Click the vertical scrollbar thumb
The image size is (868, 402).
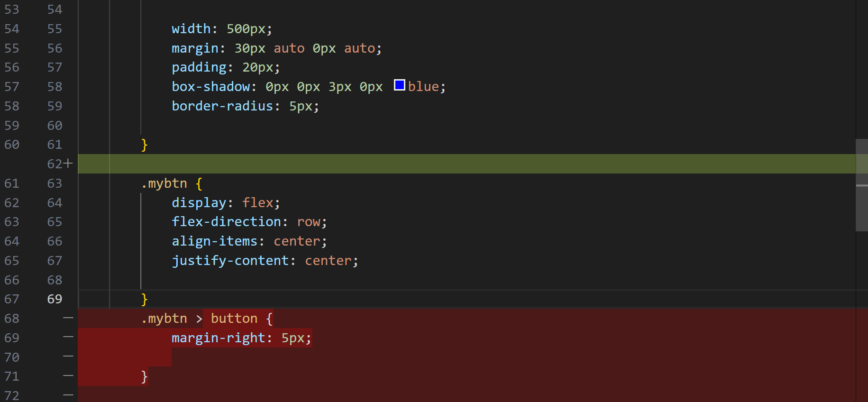[x=862, y=185]
